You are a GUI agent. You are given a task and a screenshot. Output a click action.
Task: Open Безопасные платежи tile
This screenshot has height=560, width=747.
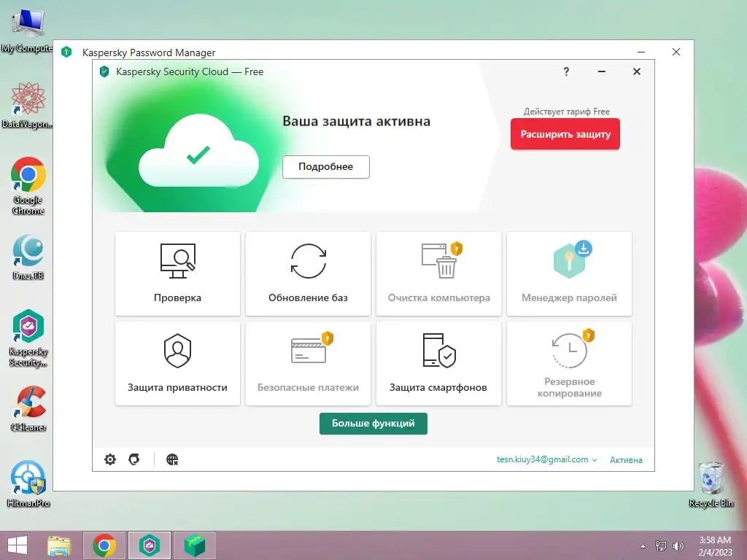click(x=308, y=364)
